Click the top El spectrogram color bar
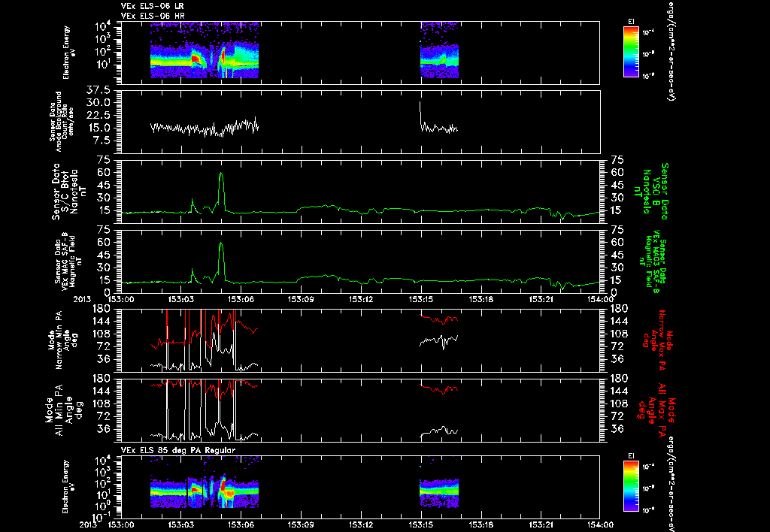 [x=631, y=52]
